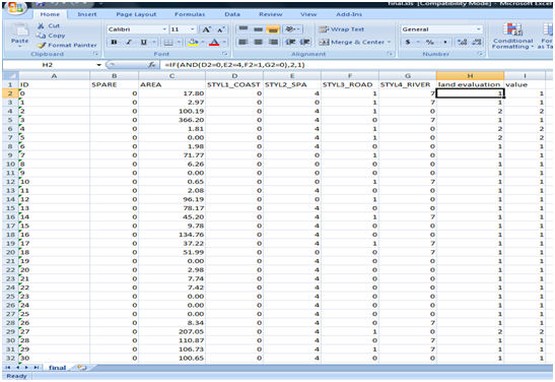Click the Office Button logo
555x382 pixels.
pyautogui.click(x=15, y=7)
